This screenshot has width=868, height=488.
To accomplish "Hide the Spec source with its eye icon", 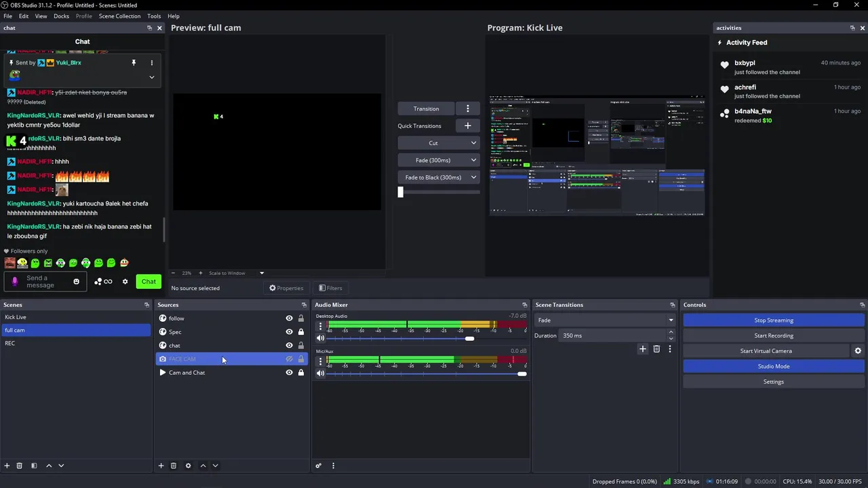I will 289,332.
